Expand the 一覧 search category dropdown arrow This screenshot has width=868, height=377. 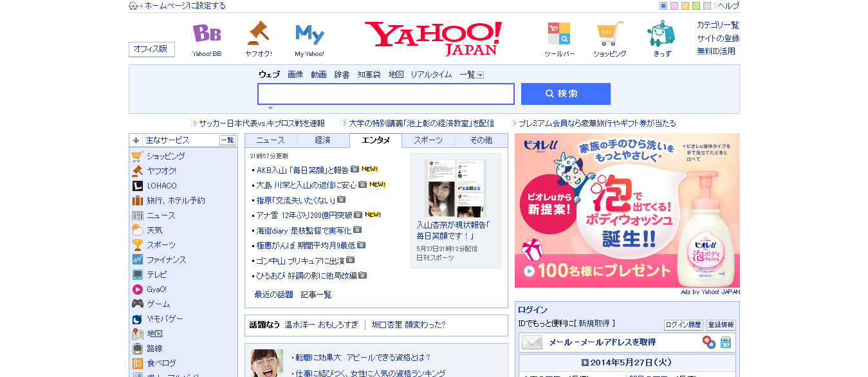(x=480, y=75)
